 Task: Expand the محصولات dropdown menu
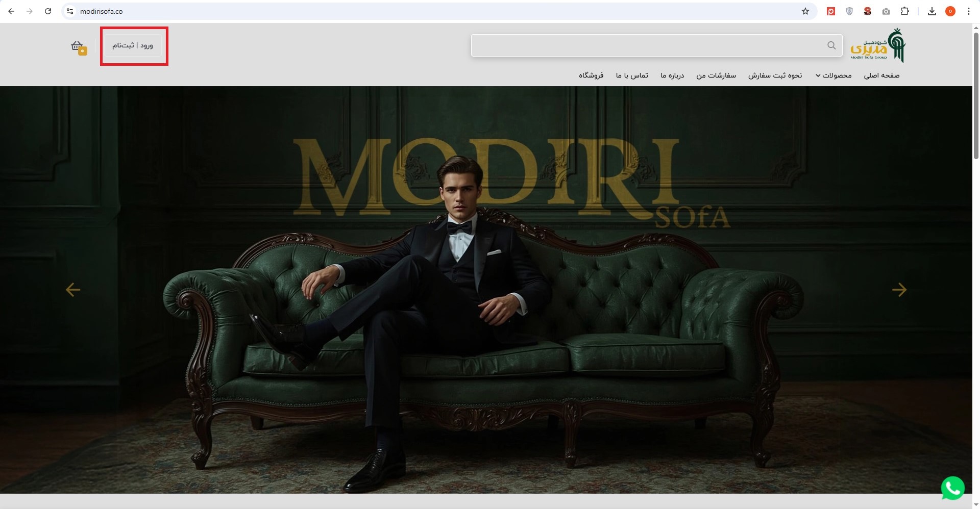[834, 75]
